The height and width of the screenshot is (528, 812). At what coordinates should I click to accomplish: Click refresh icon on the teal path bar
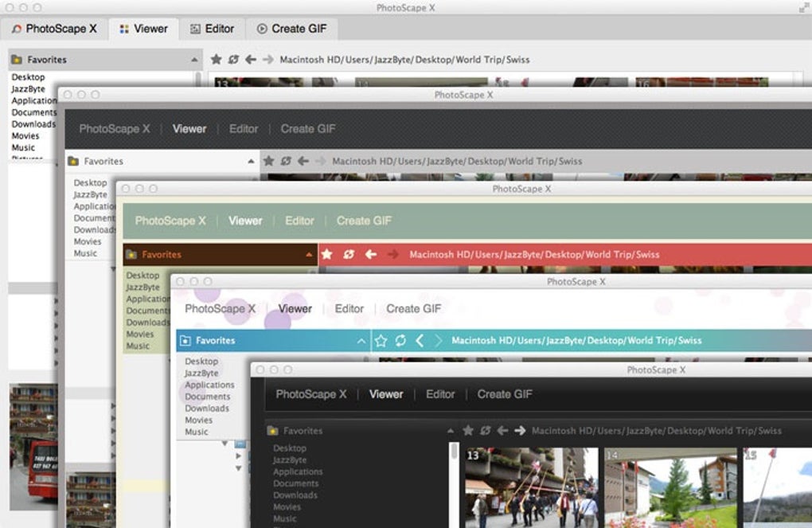point(400,340)
